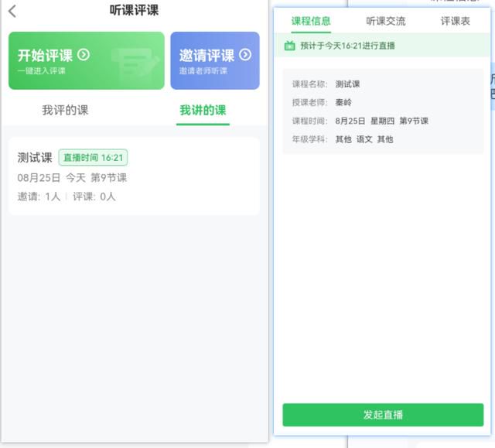Click the 评课: 0人 count

point(94,197)
